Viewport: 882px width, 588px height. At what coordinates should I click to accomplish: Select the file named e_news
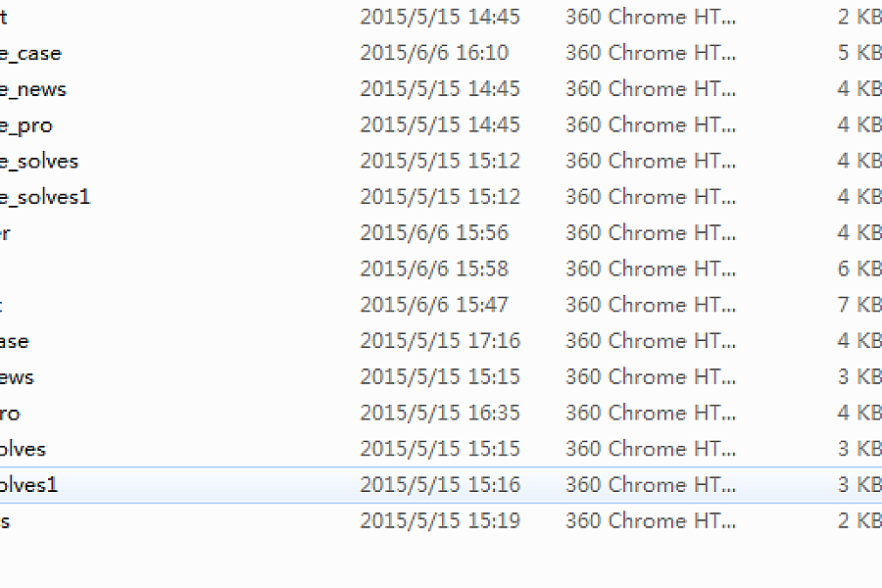coord(441,89)
